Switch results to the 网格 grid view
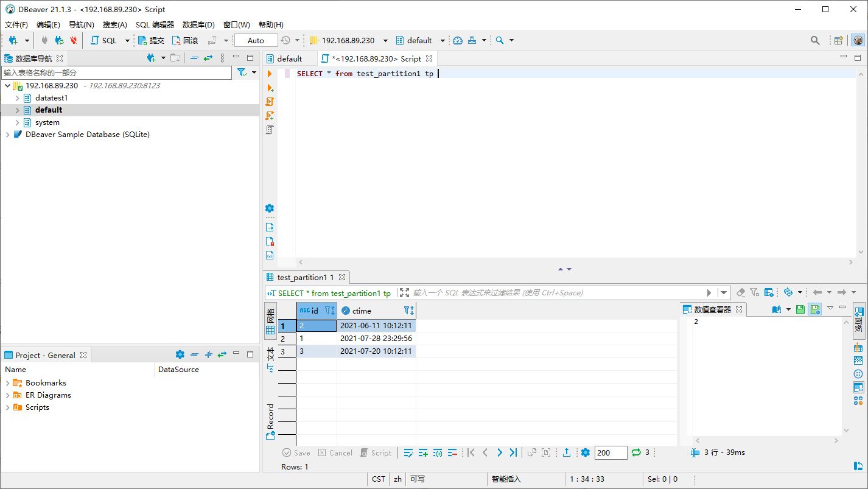Image resolution: width=868 pixels, height=489 pixels. coord(270,322)
